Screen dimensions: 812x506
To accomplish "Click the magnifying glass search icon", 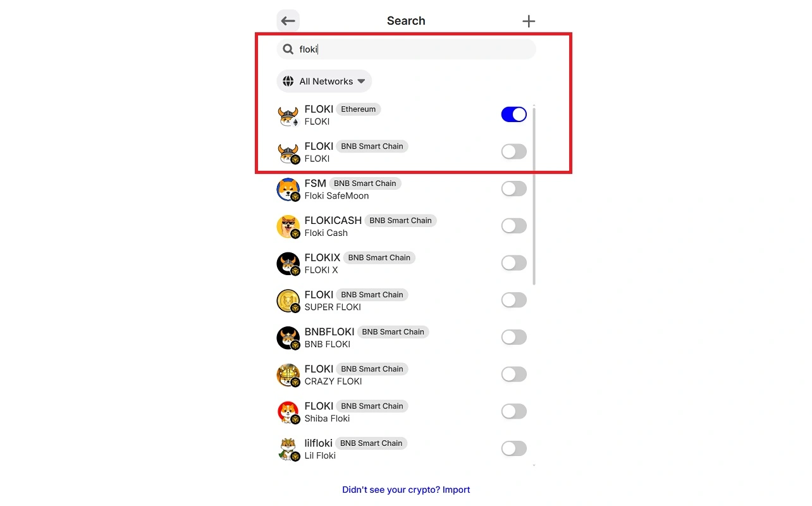I will pyautogui.click(x=288, y=49).
